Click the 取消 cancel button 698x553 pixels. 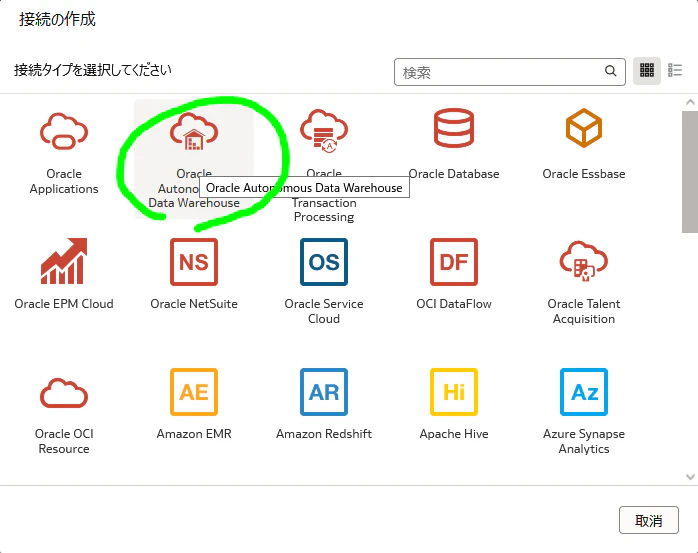point(649,520)
